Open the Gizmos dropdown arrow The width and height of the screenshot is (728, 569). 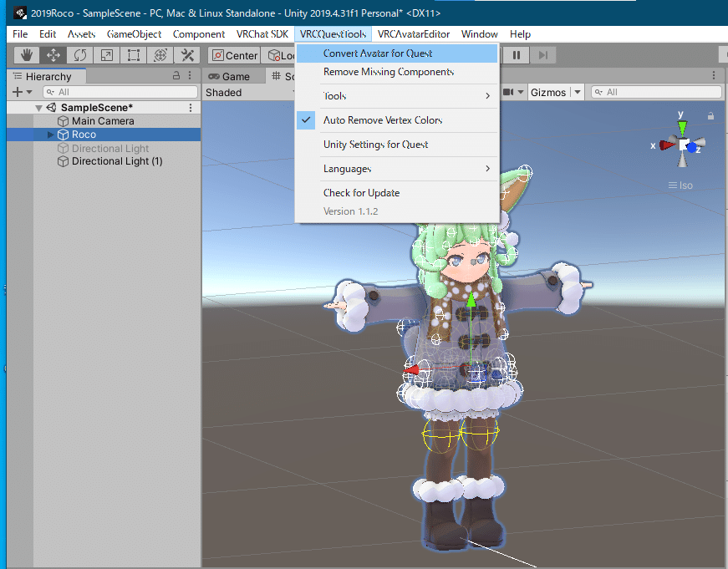577,93
